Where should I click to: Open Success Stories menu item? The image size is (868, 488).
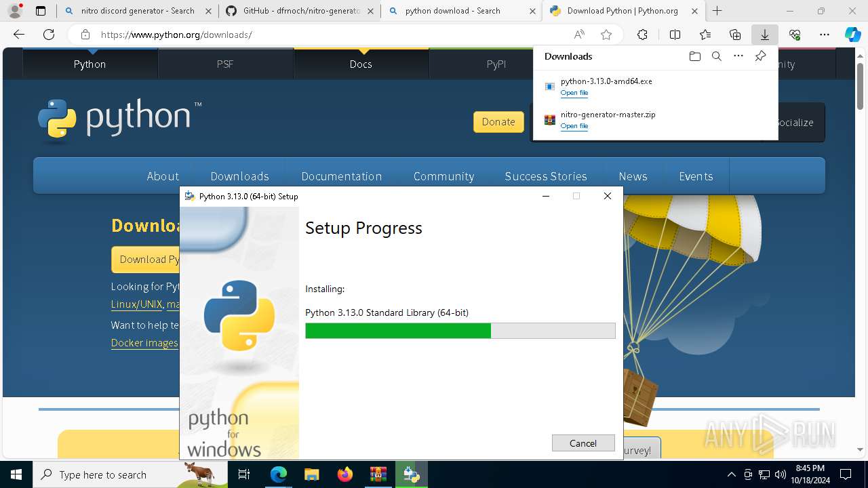click(x=546, y=176)
